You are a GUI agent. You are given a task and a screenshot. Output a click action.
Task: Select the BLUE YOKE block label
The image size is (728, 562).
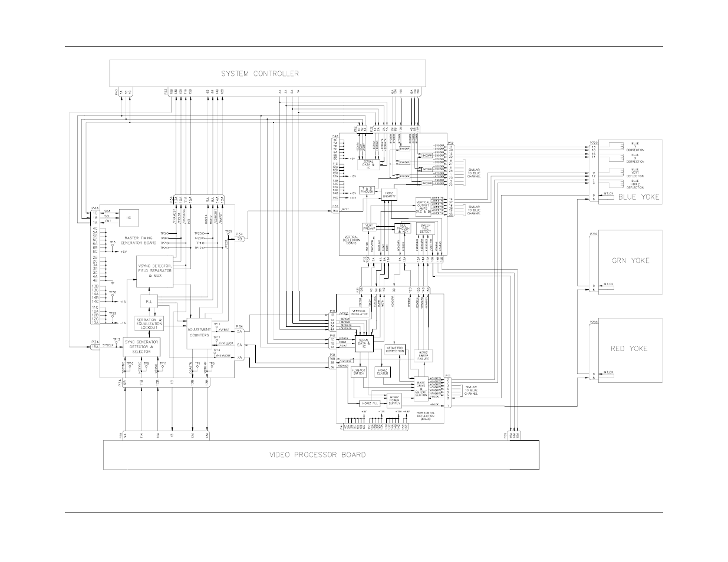pyautogui.click(x=638, y=197)
